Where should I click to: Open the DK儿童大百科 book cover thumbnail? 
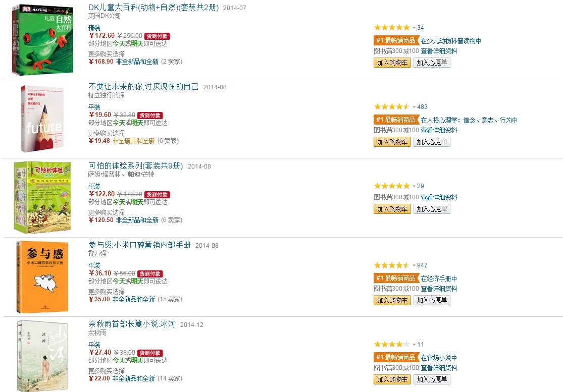click(42, 39)
